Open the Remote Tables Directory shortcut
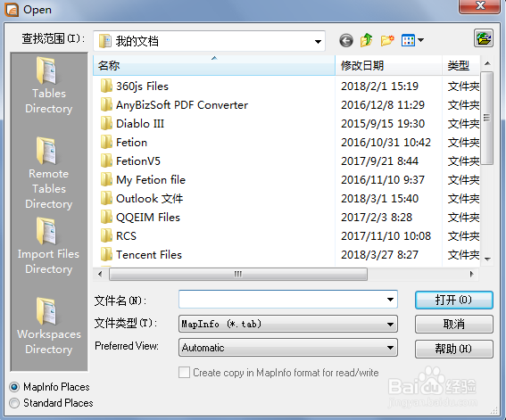The height and width of the screenshot is (420, 506). [x=49, y=173]
